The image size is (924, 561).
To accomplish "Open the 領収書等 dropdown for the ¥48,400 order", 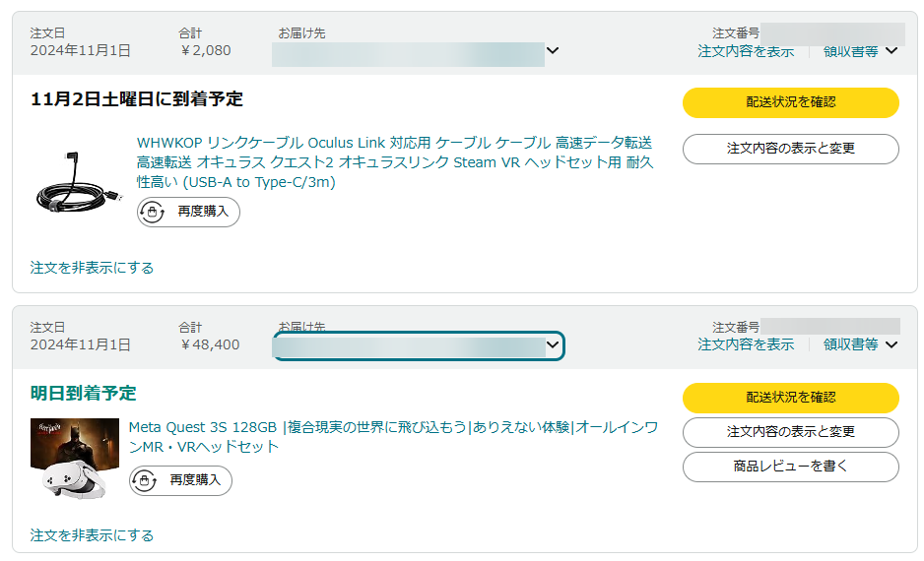I will pos(860,344).
